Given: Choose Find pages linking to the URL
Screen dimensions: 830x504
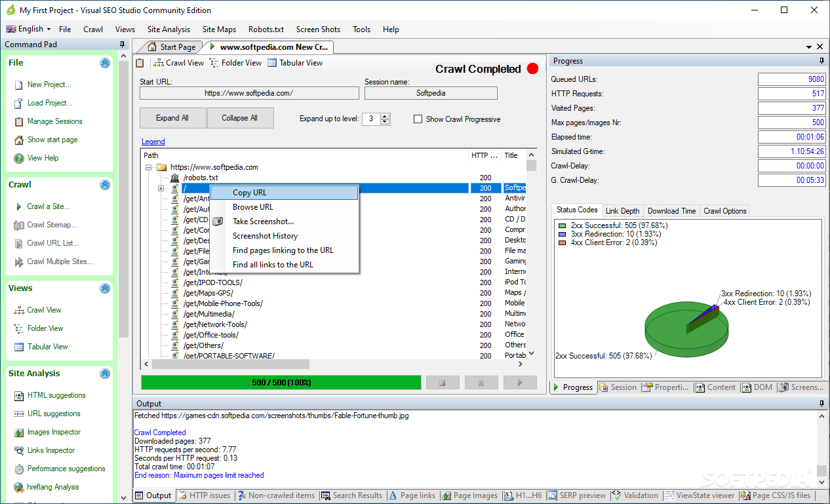Looking at the screenshot, I should [285, 250].
